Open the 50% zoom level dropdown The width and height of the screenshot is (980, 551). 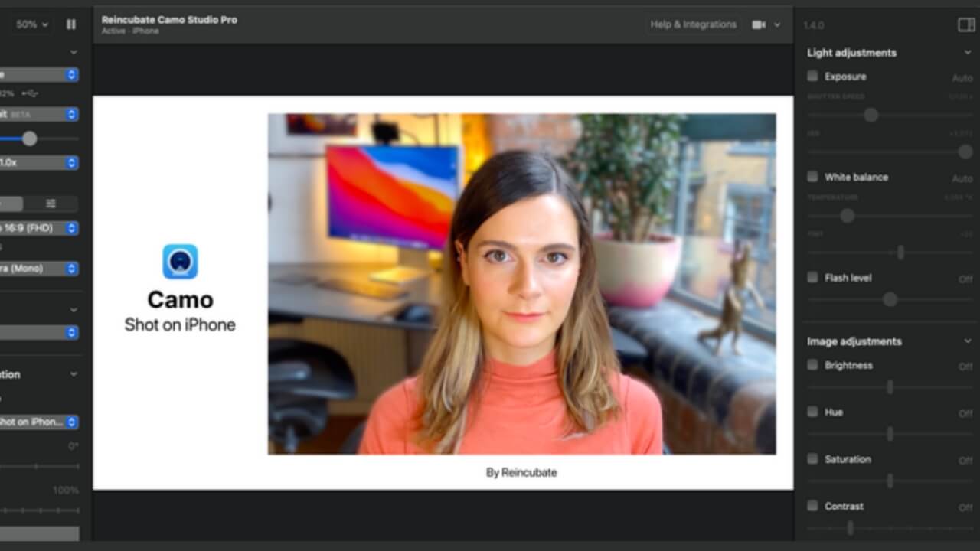[x=32, y=24]
